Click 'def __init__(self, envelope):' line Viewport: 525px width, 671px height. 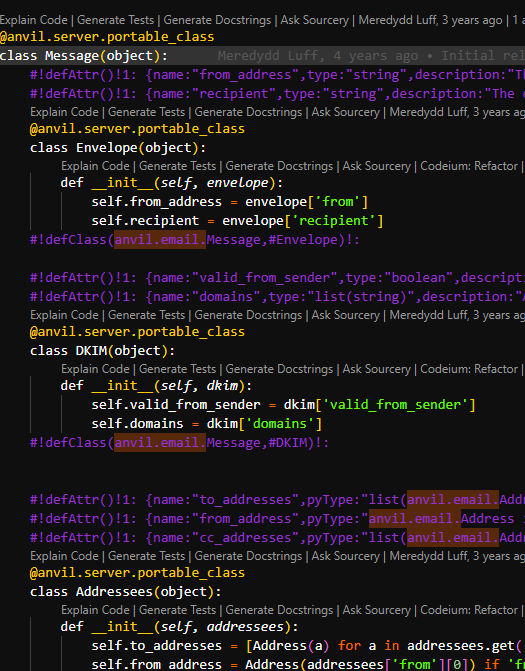click(x=172, y=183)
